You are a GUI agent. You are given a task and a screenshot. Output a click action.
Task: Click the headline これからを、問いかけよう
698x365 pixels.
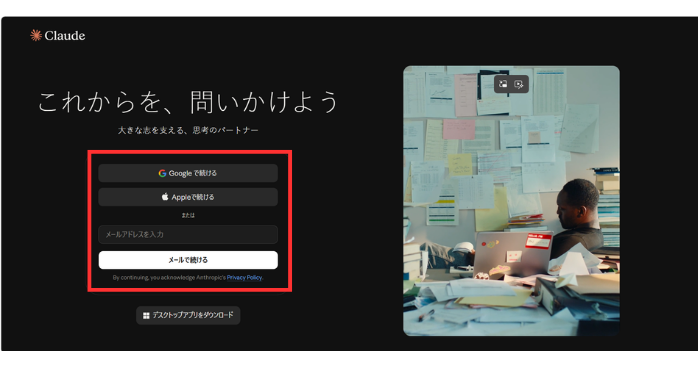click(188, 102)
